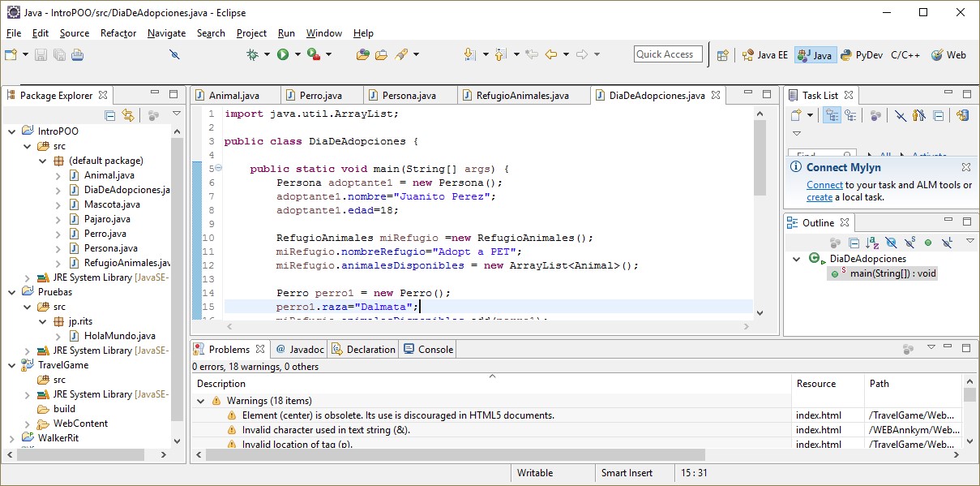980x486 pixels.
Task: Click Collapse All icon in Outline view
Action: coord(854,242)
